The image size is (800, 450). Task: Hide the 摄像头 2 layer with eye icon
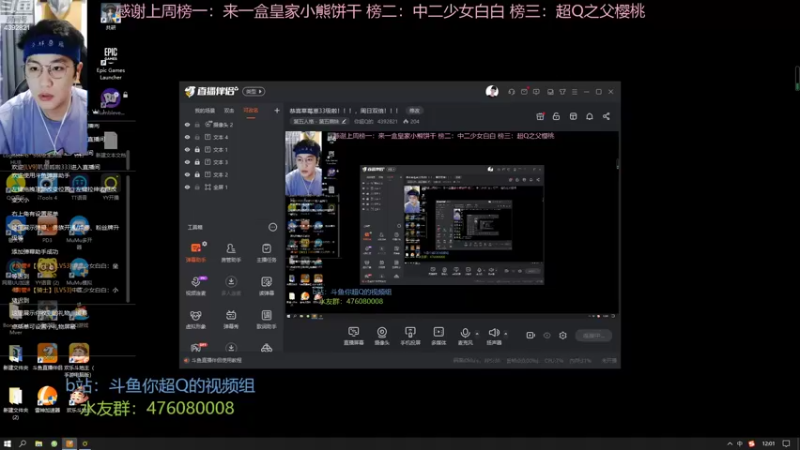[187, 124]
